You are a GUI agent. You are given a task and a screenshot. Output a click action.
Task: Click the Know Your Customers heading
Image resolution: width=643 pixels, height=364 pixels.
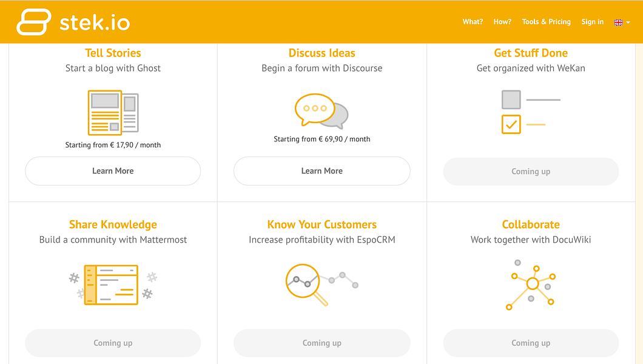click(x=322, y=224)
